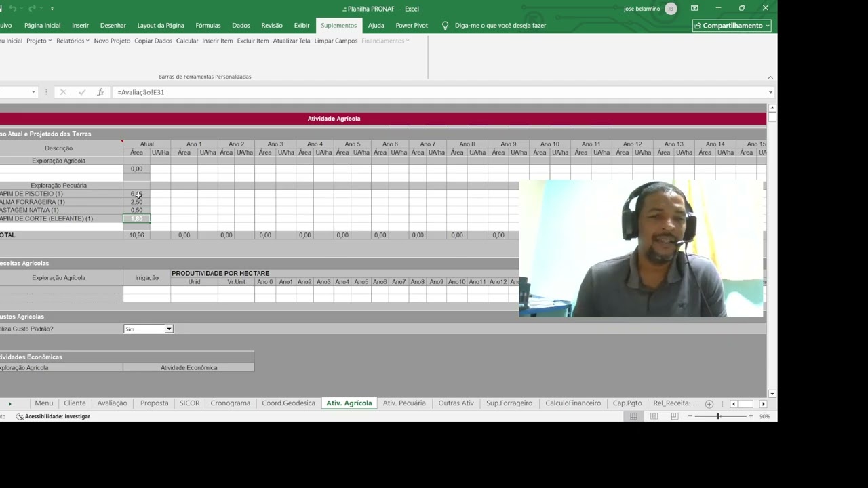Undo the last action in Quick Access
This screenshot has width=868, height=488.
(x=12, y=9)
